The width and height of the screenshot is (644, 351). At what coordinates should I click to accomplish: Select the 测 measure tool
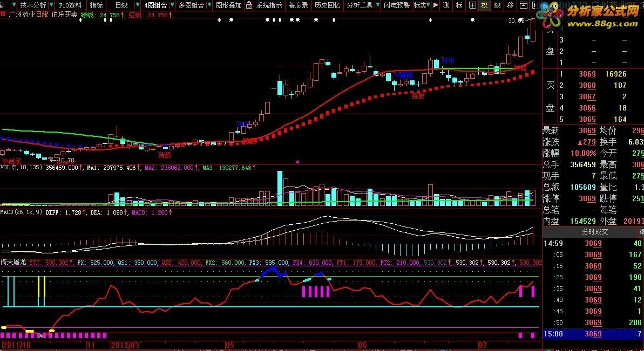coord(446,5)
